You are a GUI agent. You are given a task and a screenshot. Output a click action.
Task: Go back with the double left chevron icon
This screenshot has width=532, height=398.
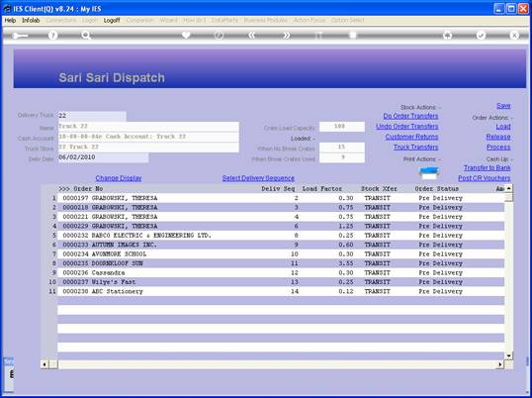tap(252, 35)
